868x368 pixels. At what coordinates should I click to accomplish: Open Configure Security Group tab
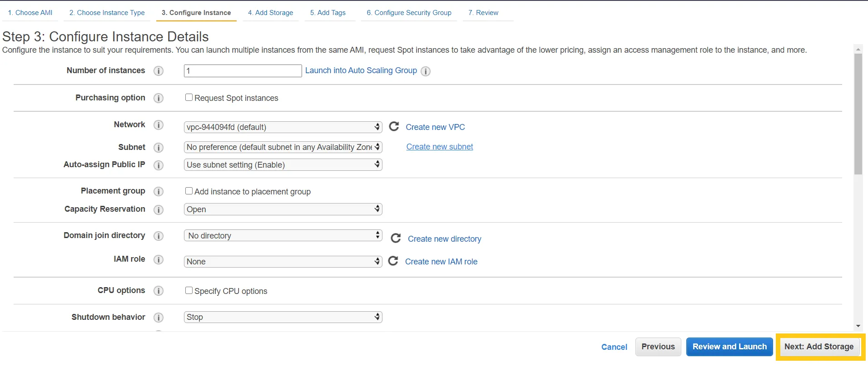coord(409,13)
